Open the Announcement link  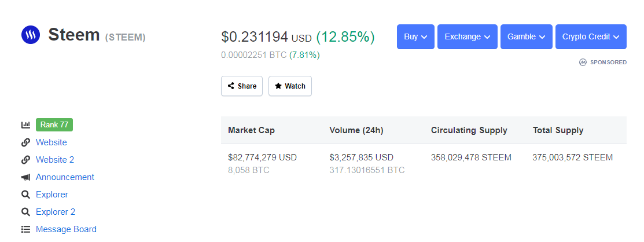(x=65, y=177)
